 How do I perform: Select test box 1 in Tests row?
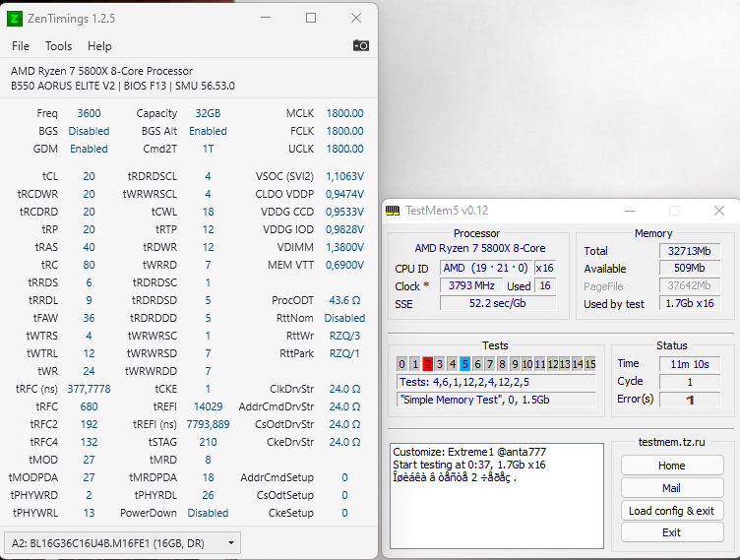(x=415, y=364)
